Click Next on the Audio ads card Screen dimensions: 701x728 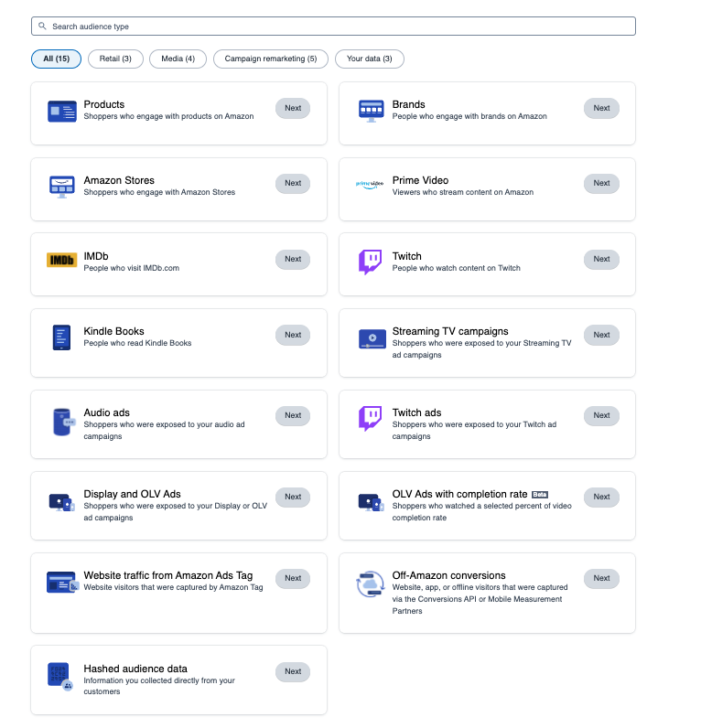click(x=293, y=415)
